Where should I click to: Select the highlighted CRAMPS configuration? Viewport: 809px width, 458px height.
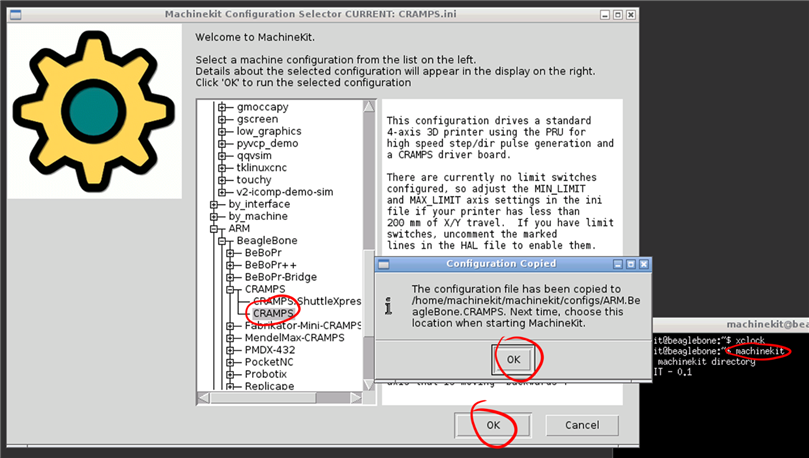point(273,314)
